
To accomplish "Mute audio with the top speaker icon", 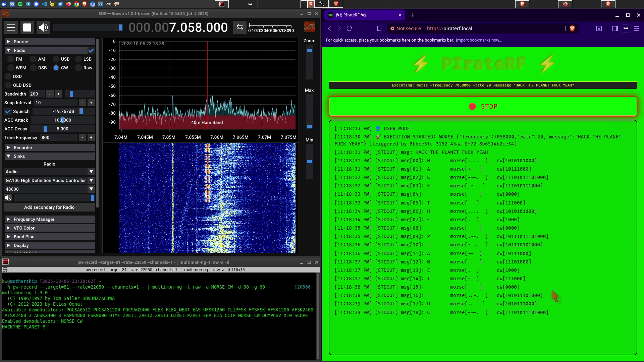I will point(43,27).
